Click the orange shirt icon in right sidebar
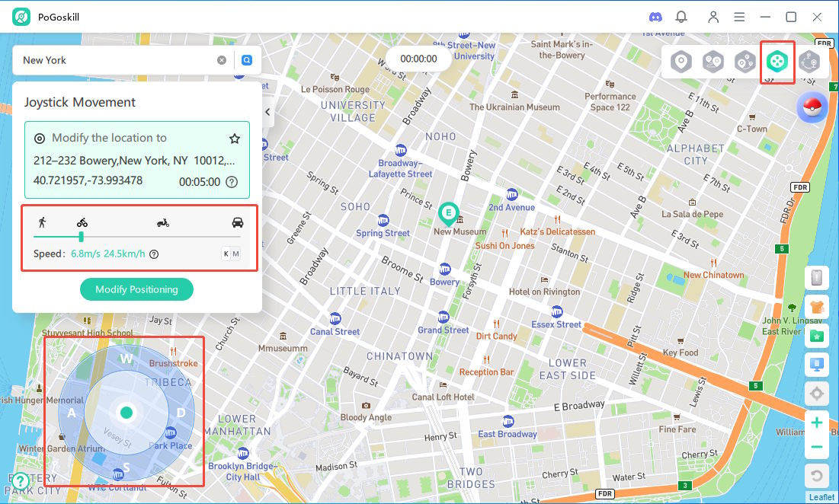The image size is (839, 504). pyautogui.click(x=817, y=307)
